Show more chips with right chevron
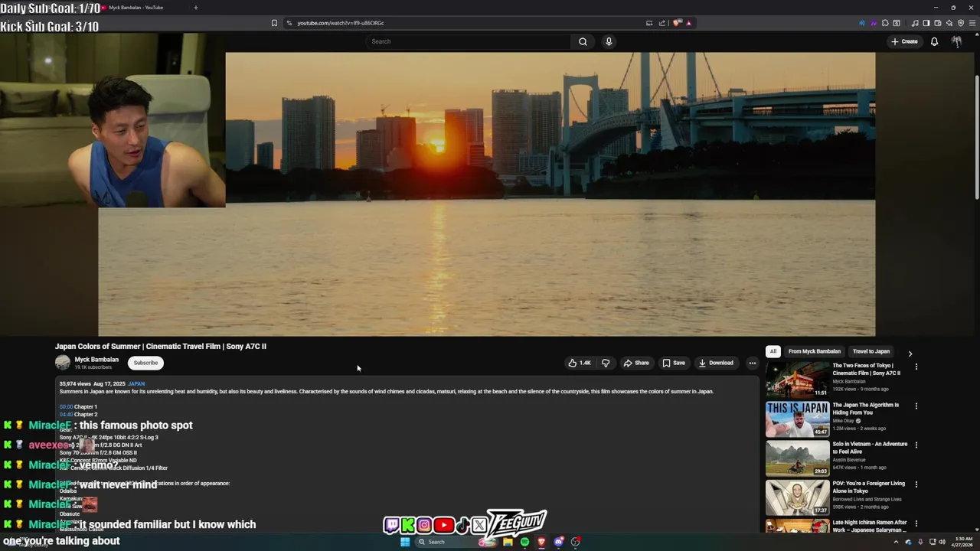Viewport: 980px width, 551px height. [910, 354]
